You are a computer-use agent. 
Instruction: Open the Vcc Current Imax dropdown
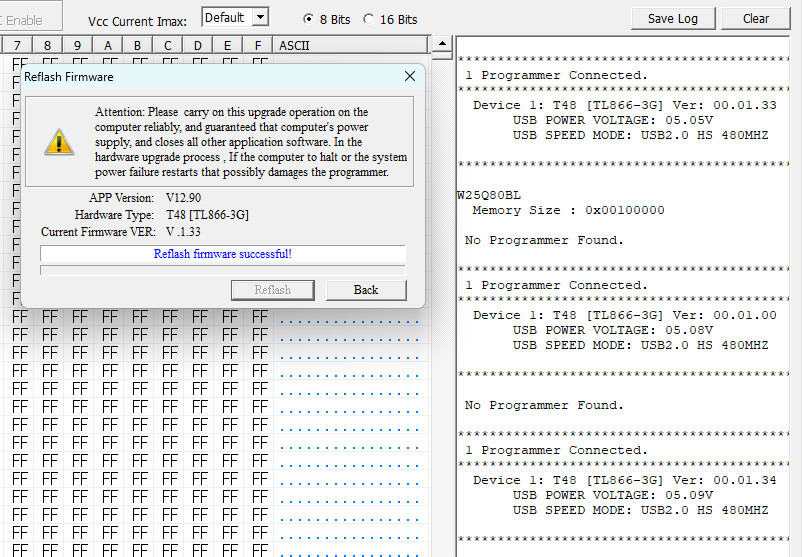(260, 17)
